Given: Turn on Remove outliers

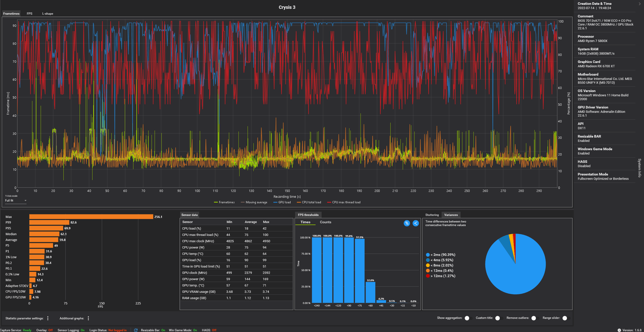Looking at the screenshot, I should point(535,318).
